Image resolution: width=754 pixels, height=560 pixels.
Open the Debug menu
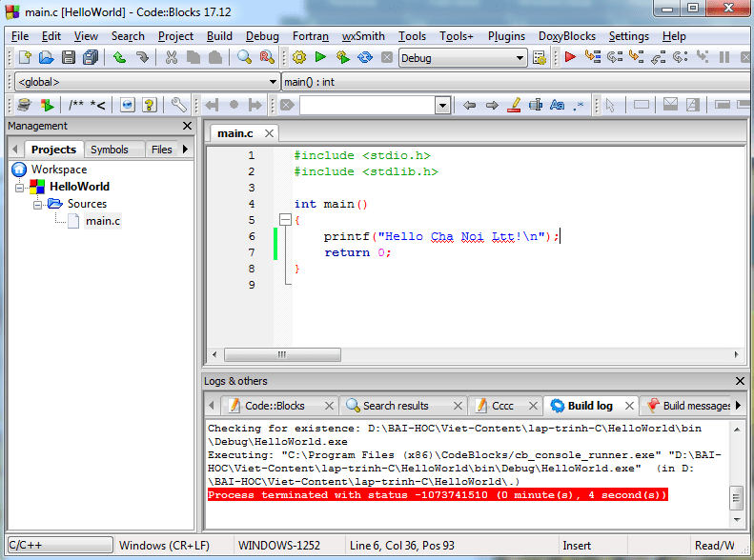tap(262, 36)
